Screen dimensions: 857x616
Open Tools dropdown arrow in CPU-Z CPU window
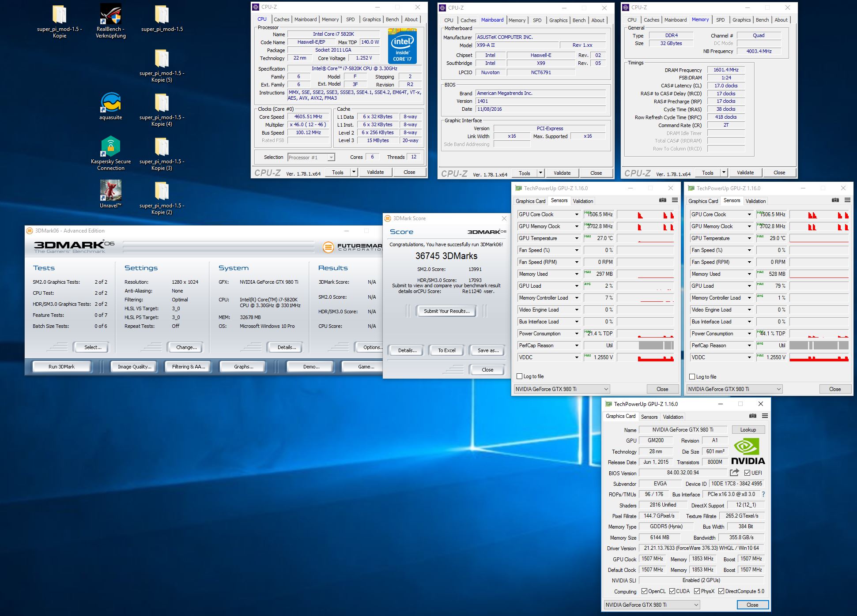(354, 172)
